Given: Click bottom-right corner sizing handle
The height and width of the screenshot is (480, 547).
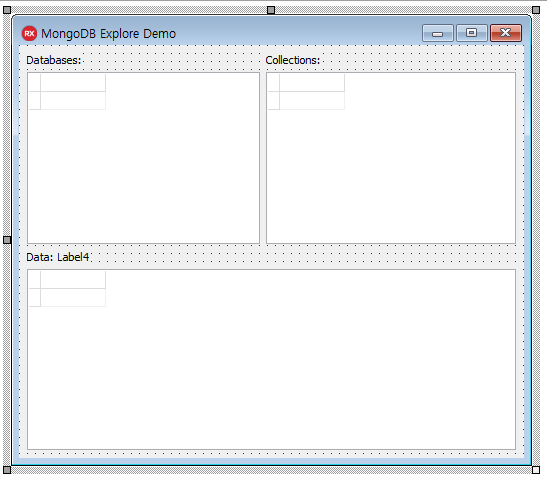Looking at the screenshot, I should coord(536,470).
